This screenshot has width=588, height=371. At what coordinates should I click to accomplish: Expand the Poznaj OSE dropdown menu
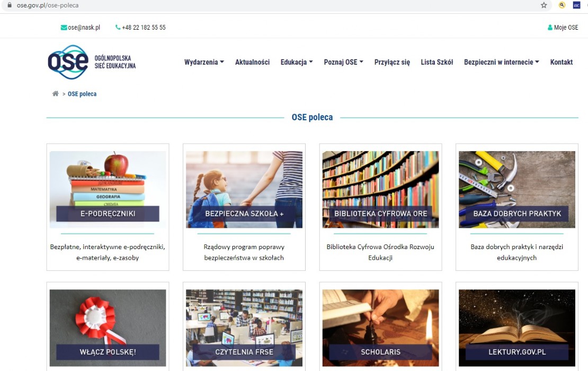(x=343, y=62)
